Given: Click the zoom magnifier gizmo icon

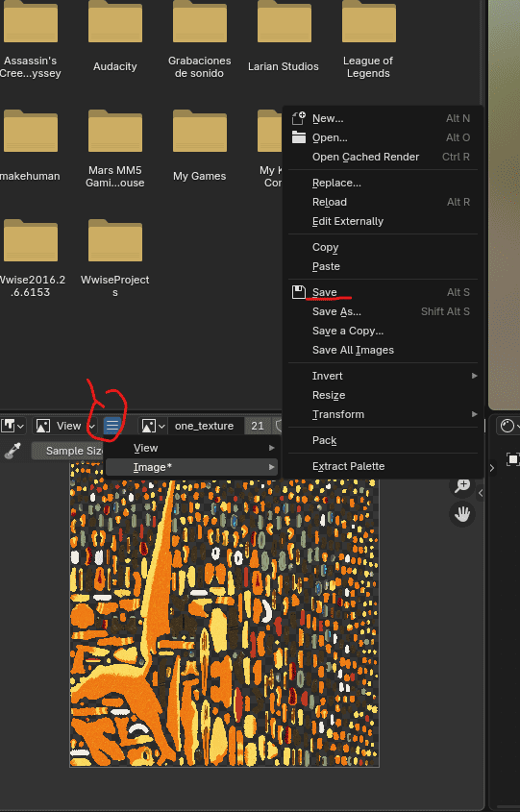Looking at the screenshot, I should pyautogui.click(x=462, y=485).
